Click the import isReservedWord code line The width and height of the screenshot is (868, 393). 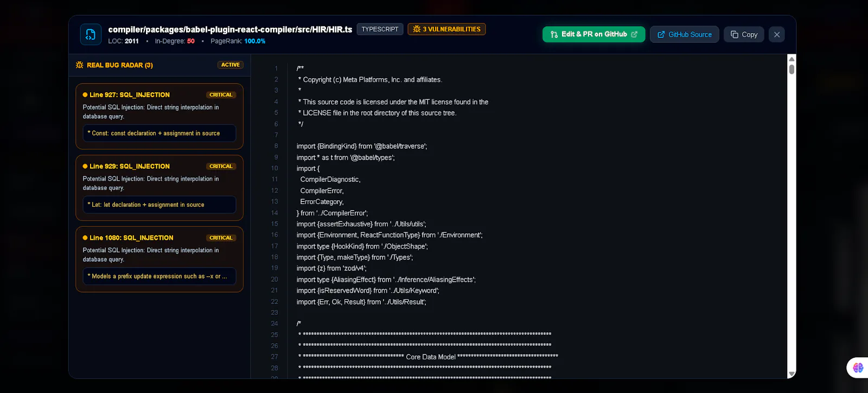368,290
